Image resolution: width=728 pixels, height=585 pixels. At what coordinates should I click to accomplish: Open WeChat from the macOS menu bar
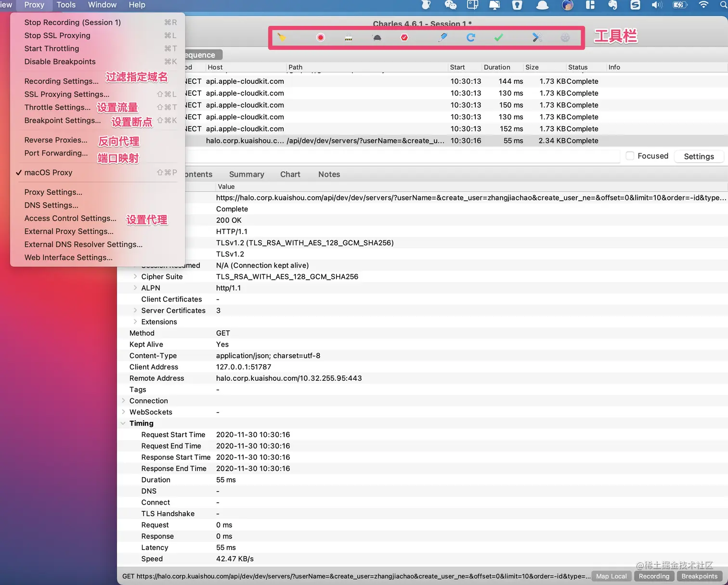click(451, 5)
